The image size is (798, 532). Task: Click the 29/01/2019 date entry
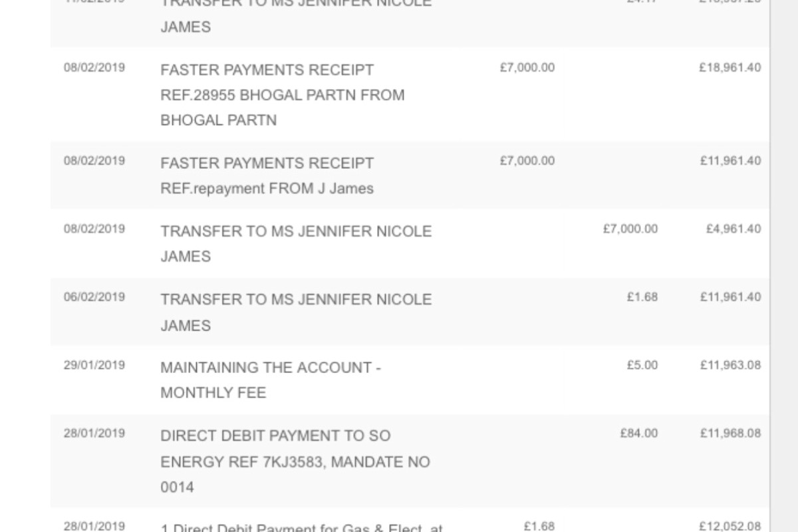[94, 365]
